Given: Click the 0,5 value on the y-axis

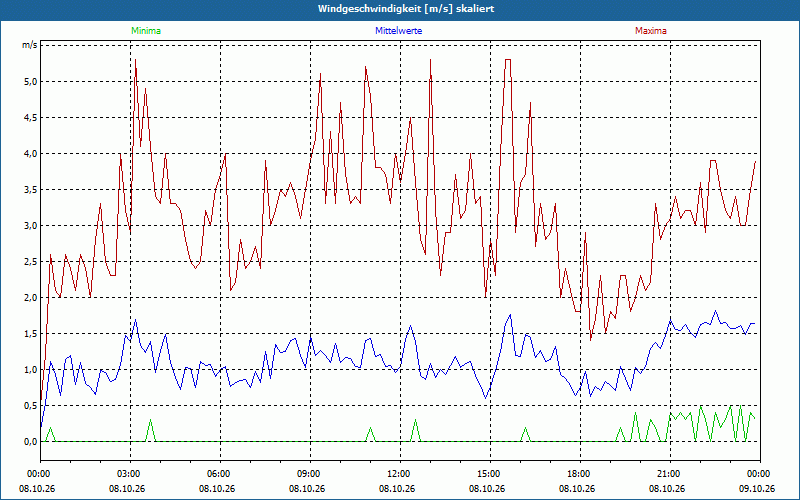Looking at the screenshot, I should [31, 406].
